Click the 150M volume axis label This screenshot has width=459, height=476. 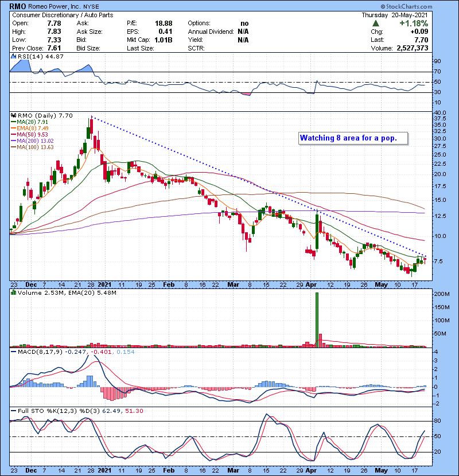pos(442,307)
